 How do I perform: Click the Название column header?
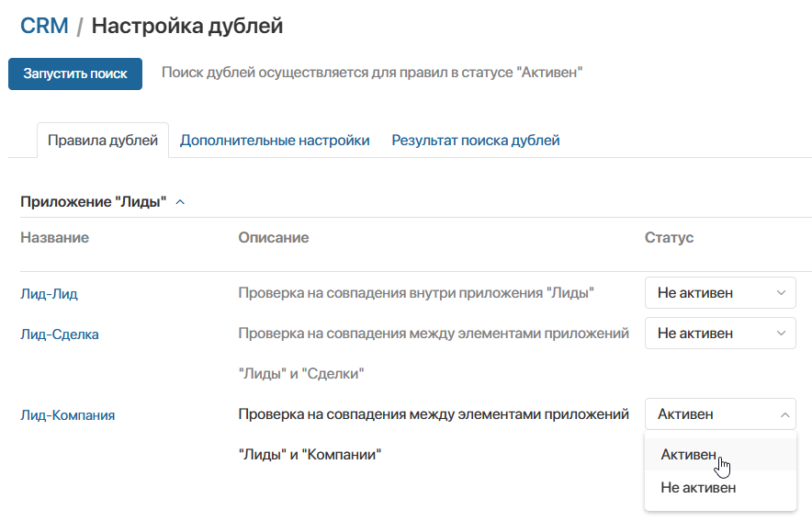[55, 238]
